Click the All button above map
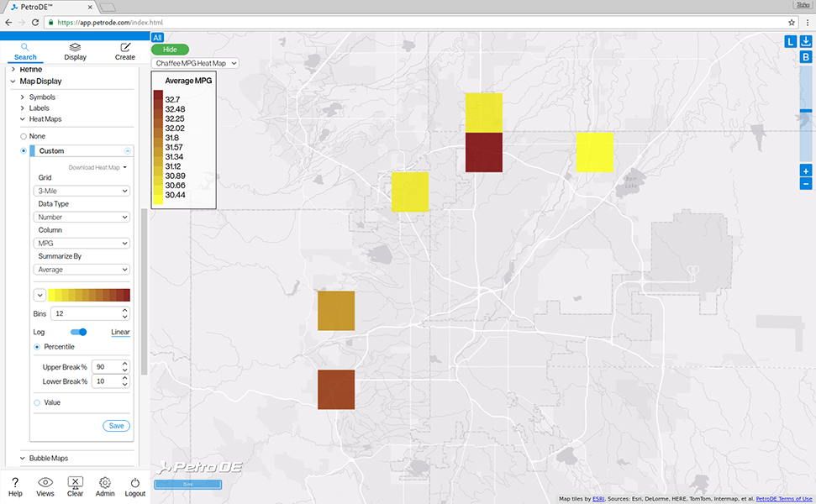The height and width of the screenshot is (504, 816). pos(157,38)
